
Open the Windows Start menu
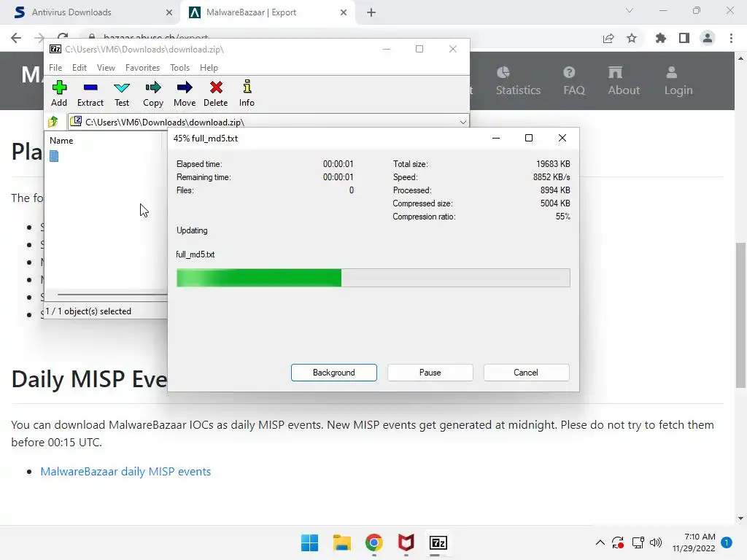click(x=309, y=542)
